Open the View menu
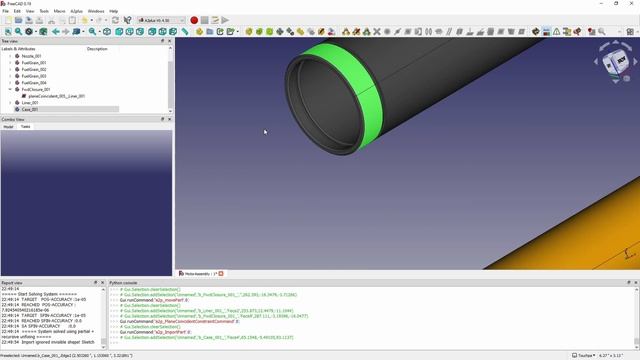The image size is (640, 360). (30, 11)
